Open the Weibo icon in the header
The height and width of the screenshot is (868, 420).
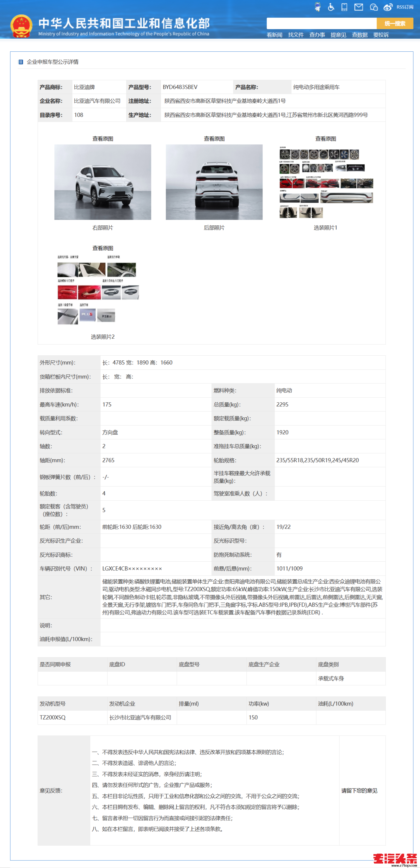pyautogui.click(x=388, y=7)
